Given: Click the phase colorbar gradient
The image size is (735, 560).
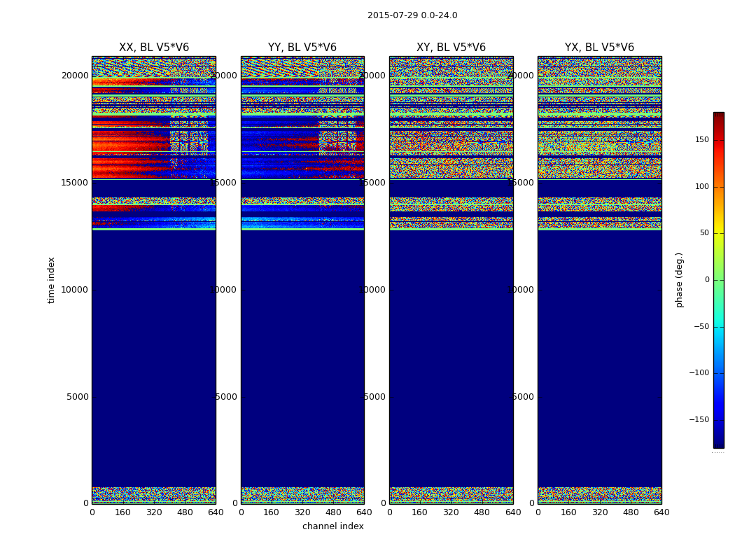Looking at the screenshot, I should (x=719, y=280).
